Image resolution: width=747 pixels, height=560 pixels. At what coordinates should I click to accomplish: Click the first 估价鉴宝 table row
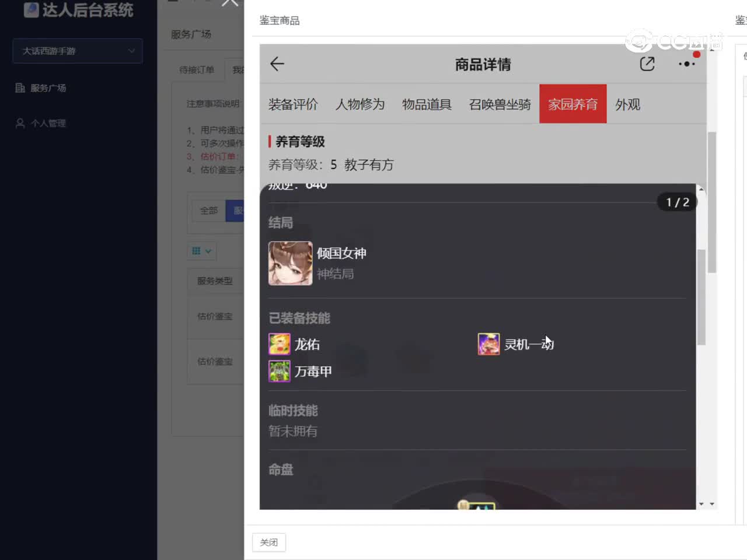[x=215, y=316]
